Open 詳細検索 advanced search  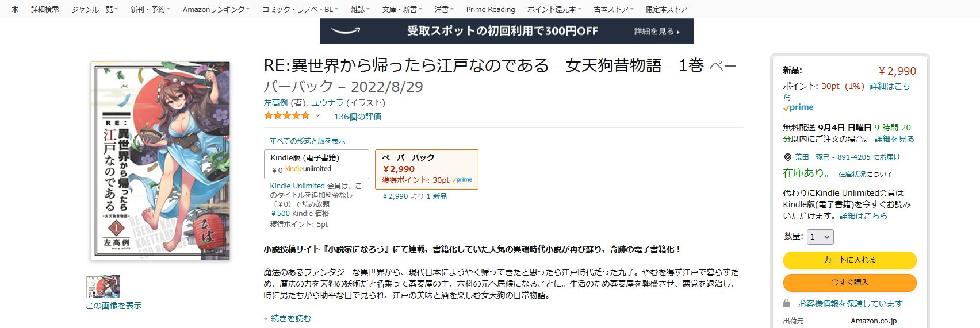tap(45, 9)
